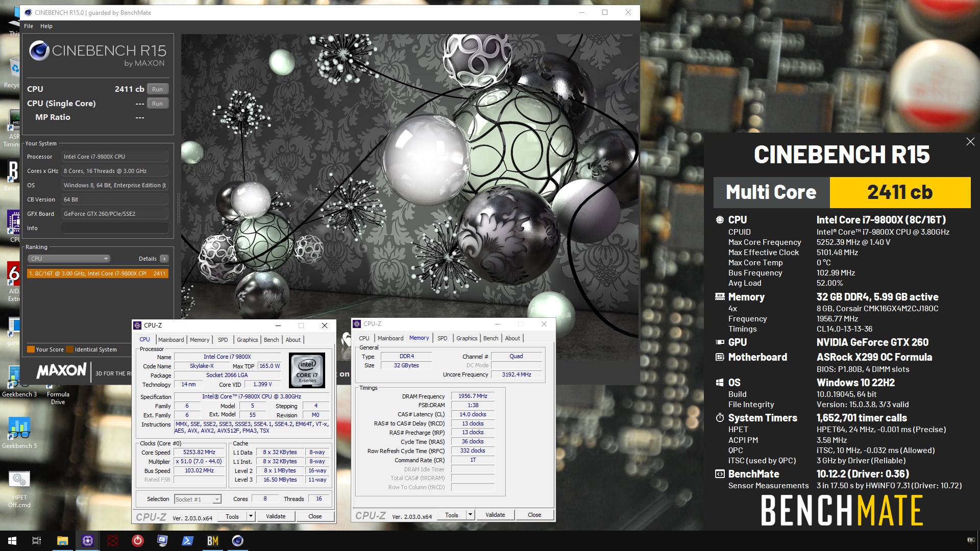The width and height of the screenshot is (980, 551).
Task: Open Bench tab in right CPU-Z
Action: (x=491, y=338)
